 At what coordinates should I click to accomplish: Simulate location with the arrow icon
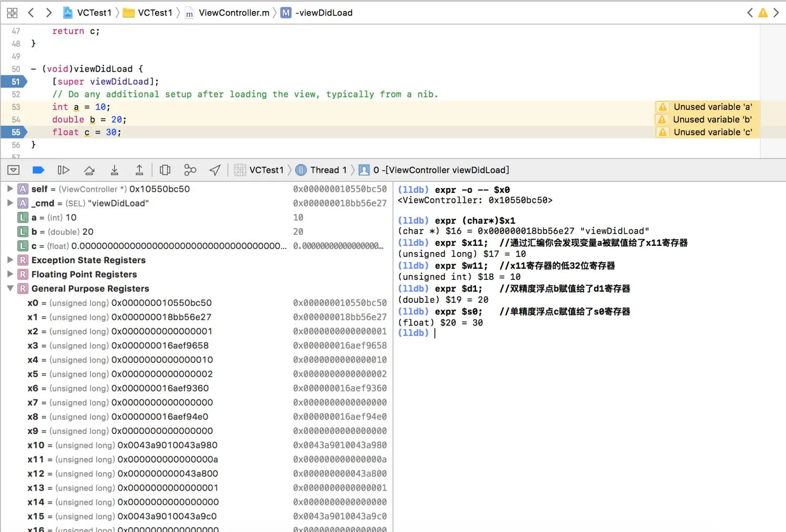pyautogui.click(x=215, y=170)
